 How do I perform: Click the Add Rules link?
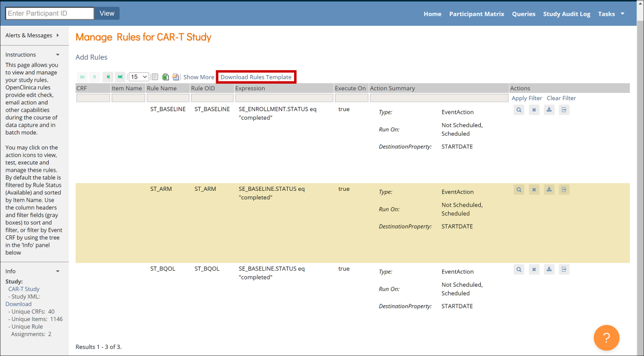point(91,57)
